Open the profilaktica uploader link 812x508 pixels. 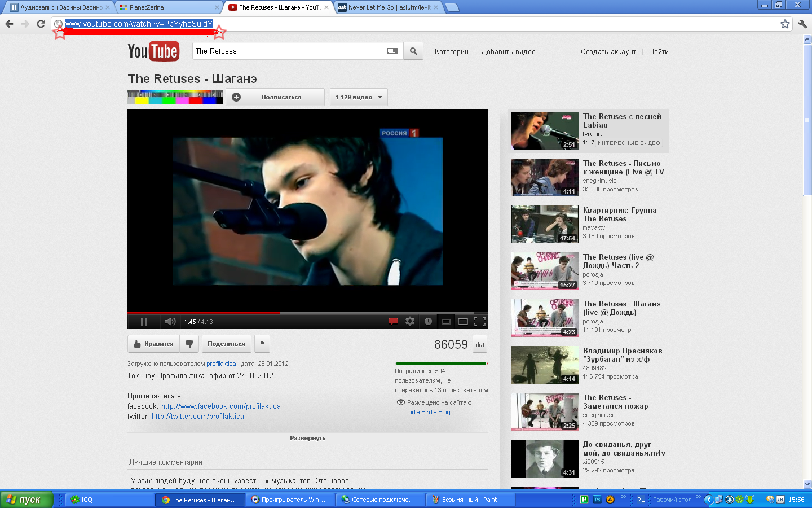tap(221, 364)
